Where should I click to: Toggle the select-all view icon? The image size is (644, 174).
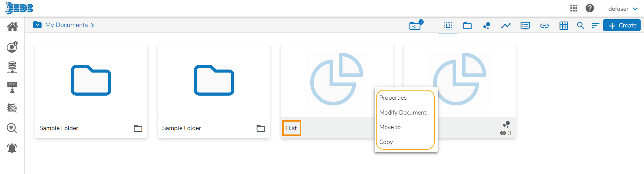(x=448, y=26)
